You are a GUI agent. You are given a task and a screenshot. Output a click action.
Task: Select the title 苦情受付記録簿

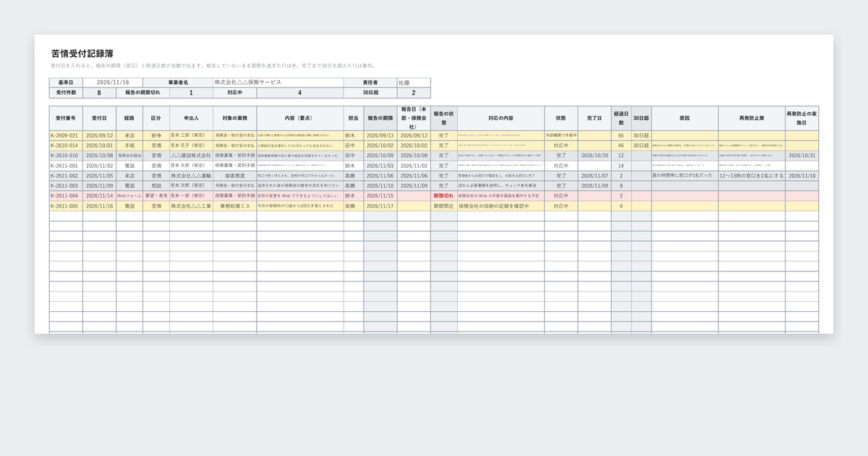click(x=82, y=54)
